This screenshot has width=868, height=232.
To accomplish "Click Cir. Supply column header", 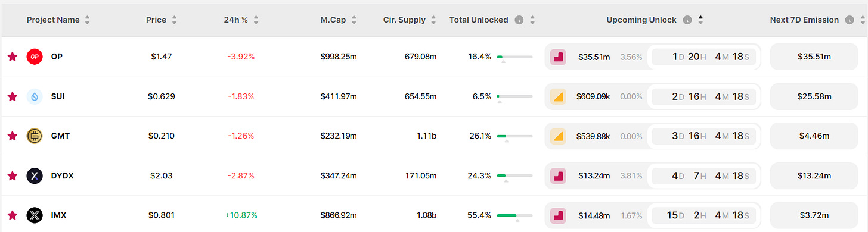I will 404,20.
